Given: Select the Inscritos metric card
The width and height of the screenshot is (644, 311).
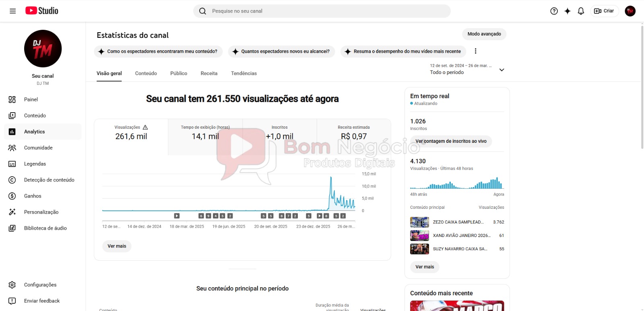Looking at the screenshot, I should (279, 137).
